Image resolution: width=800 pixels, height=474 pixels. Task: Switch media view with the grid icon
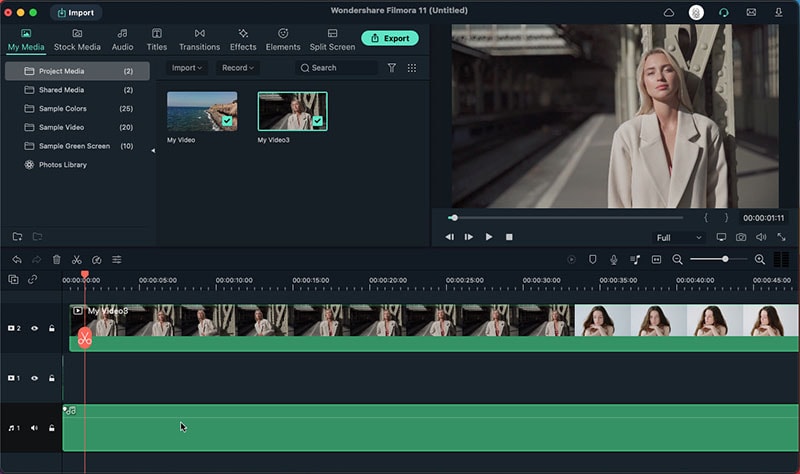pos(412,68)
